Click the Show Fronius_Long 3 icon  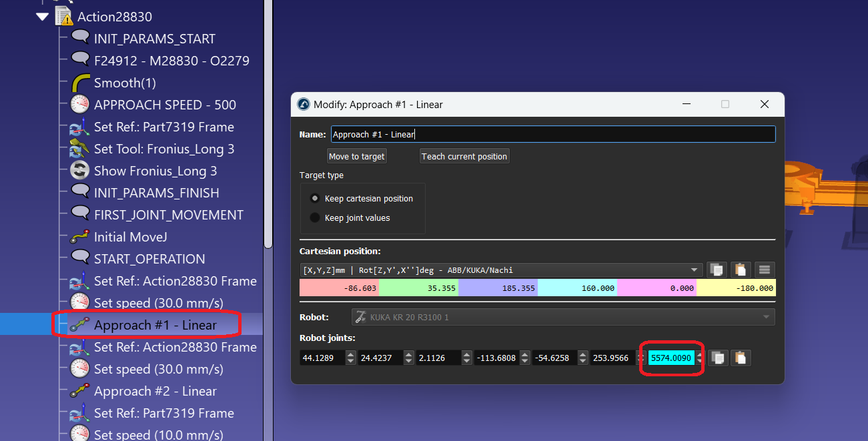(x=80, y=171)
